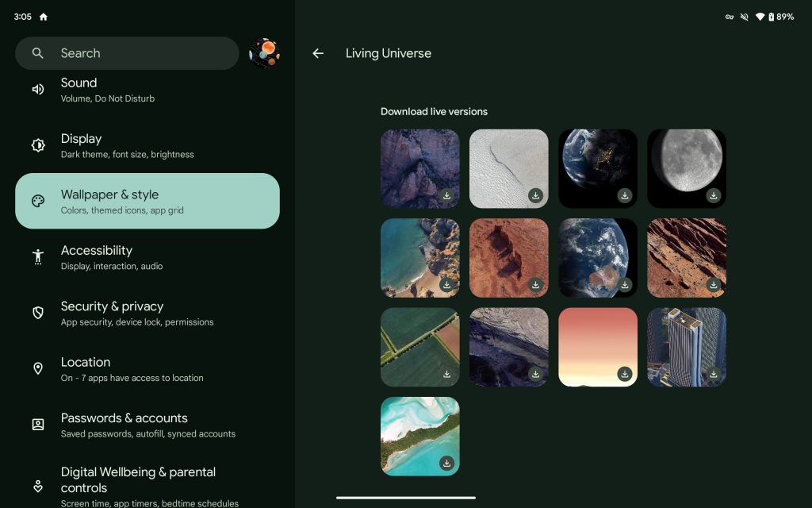Open Wallpaper & style settings
This screenshot has height=508, width=812.
pos(147,201)
